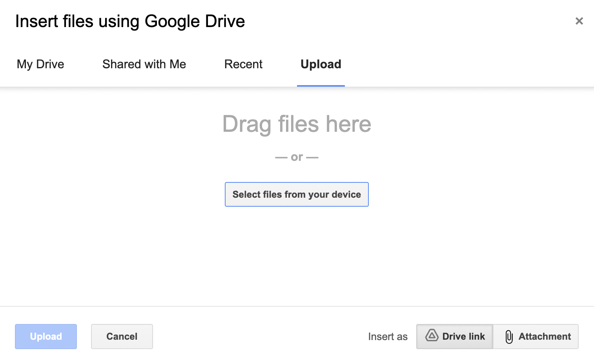Switch to the My Drive tab
Viewport: 594px width, 364px height.
pyautogui.click(x=40, y=64)
